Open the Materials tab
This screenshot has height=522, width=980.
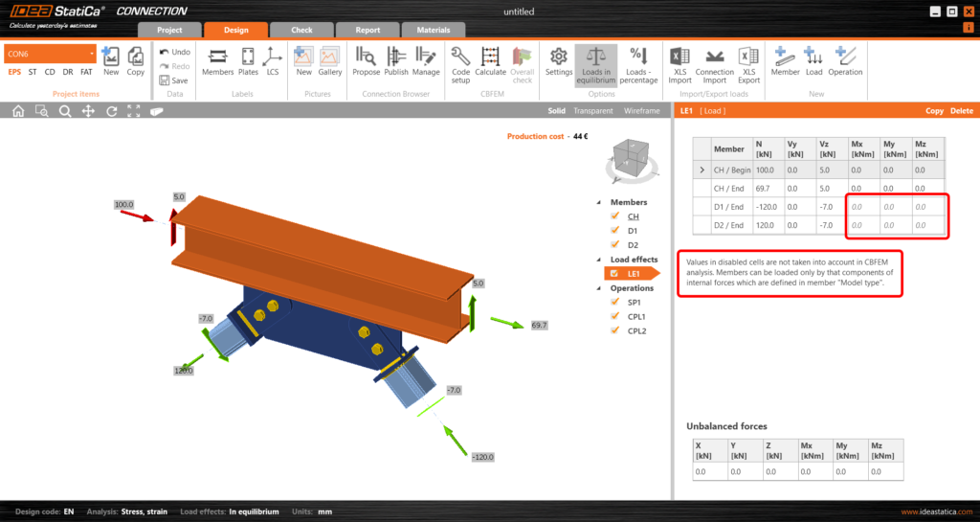pos(434,30)
